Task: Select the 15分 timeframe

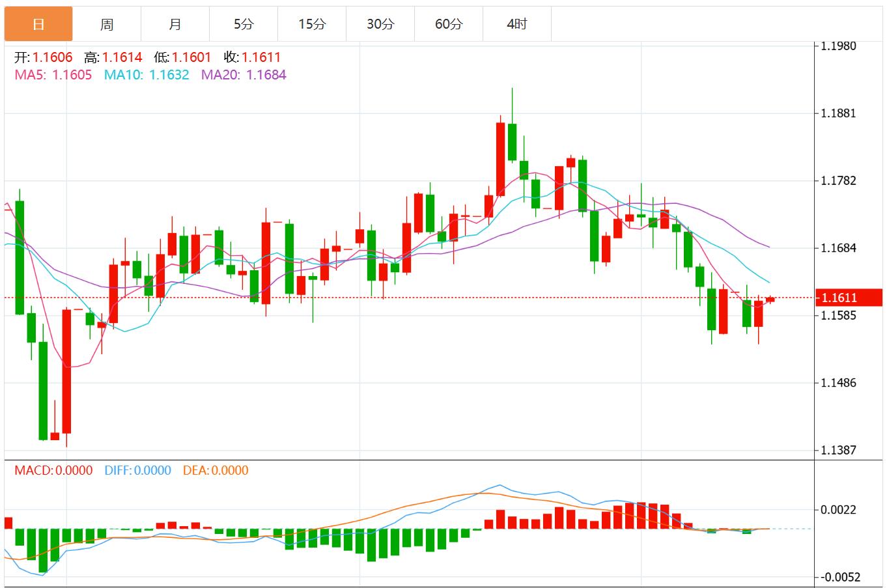Action: (311, 23)
